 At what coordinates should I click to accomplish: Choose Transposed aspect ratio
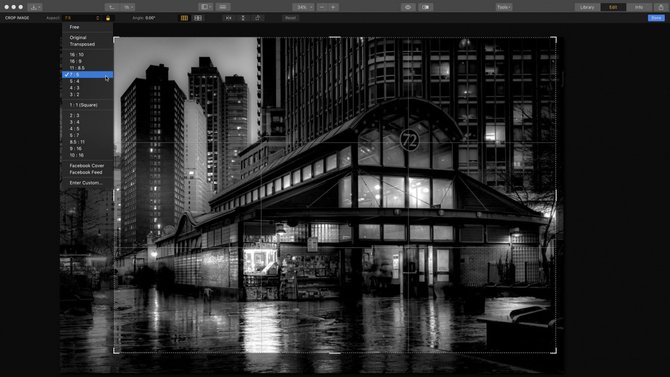pos(88,44)
